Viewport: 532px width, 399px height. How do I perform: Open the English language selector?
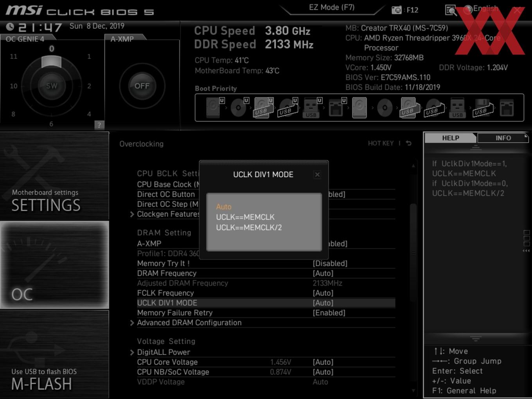[x=481, y=9]
